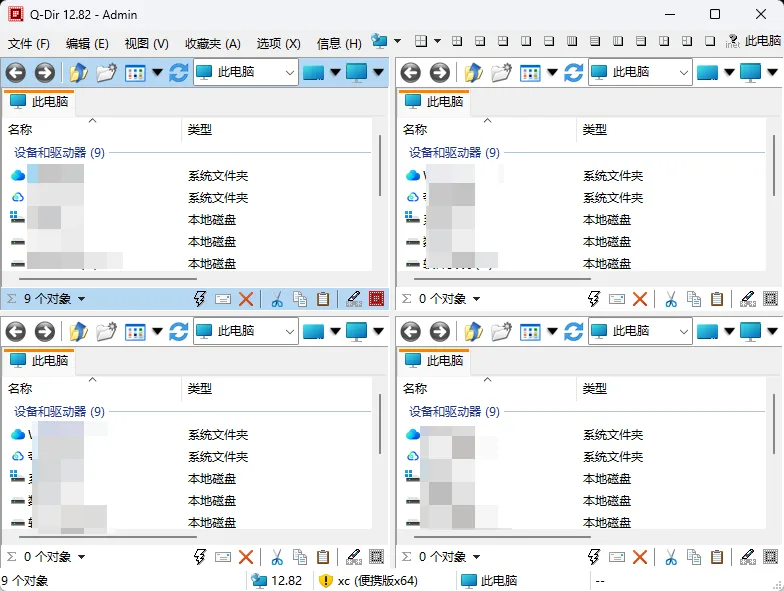Click the cut scissors icon in bottom-right pane

coord(671,557)
